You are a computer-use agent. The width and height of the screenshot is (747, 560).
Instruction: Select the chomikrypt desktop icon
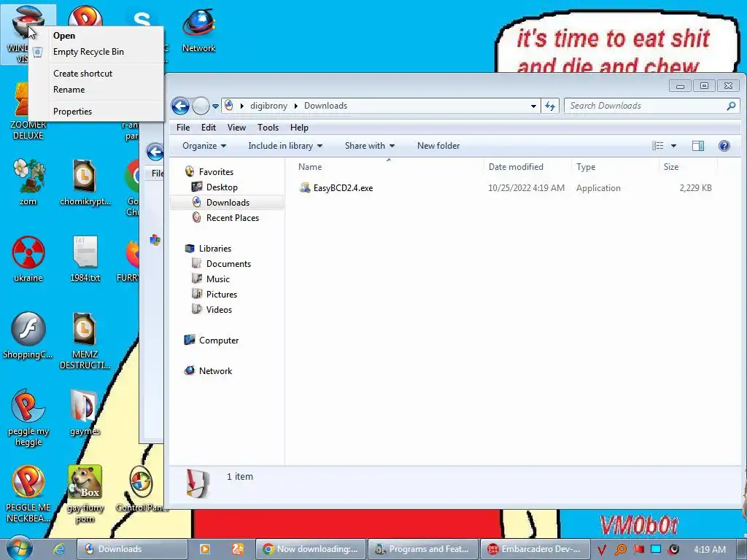[85, 182]
